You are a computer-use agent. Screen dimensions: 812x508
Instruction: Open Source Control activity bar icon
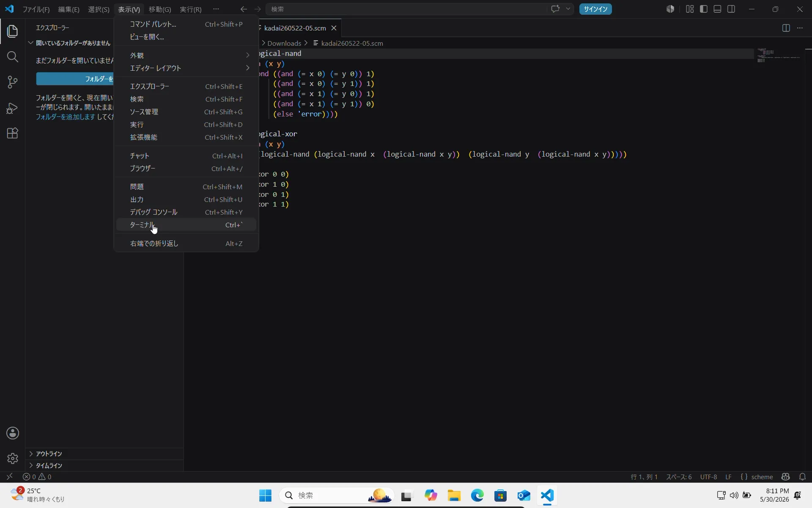pos(12,82)
